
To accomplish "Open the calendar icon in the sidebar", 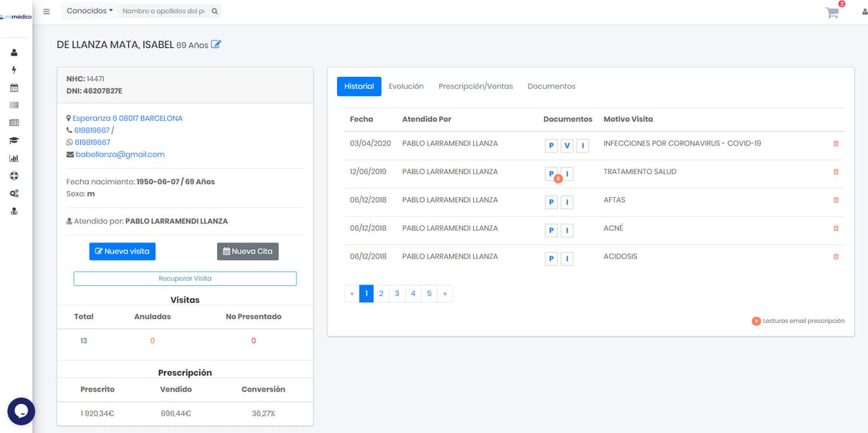I will [14, 88].
